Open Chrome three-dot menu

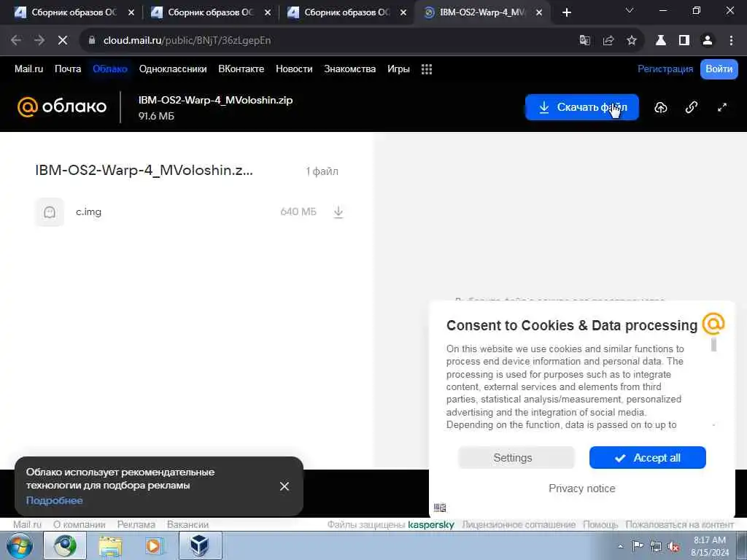731,41
